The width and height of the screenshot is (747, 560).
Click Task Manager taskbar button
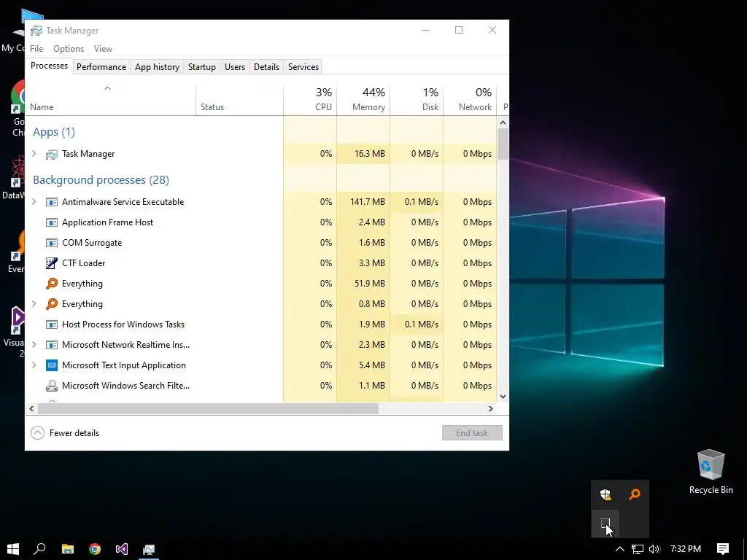tap(149, 549)
